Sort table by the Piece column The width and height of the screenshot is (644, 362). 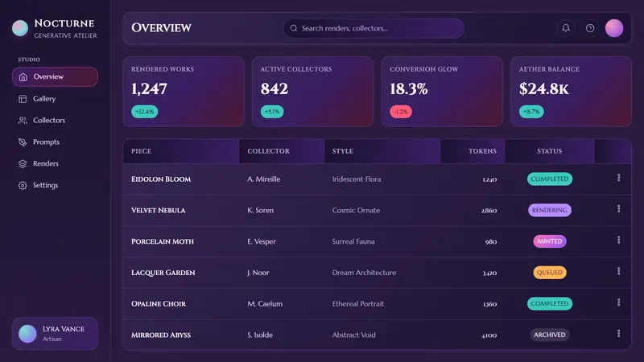[x=181, y=151]
